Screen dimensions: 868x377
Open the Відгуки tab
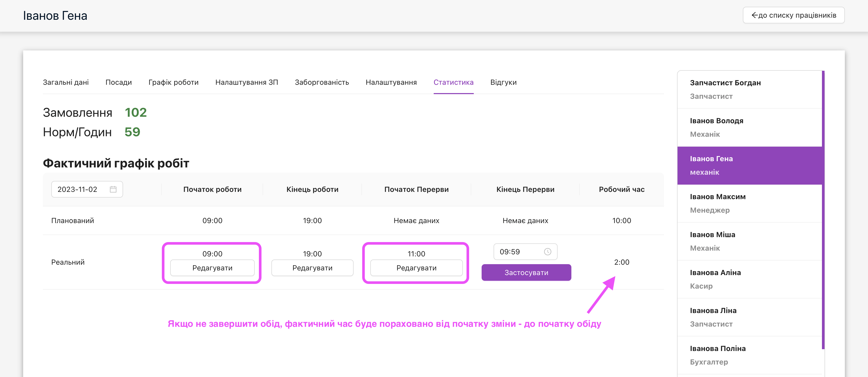click(x=503, y=82)
